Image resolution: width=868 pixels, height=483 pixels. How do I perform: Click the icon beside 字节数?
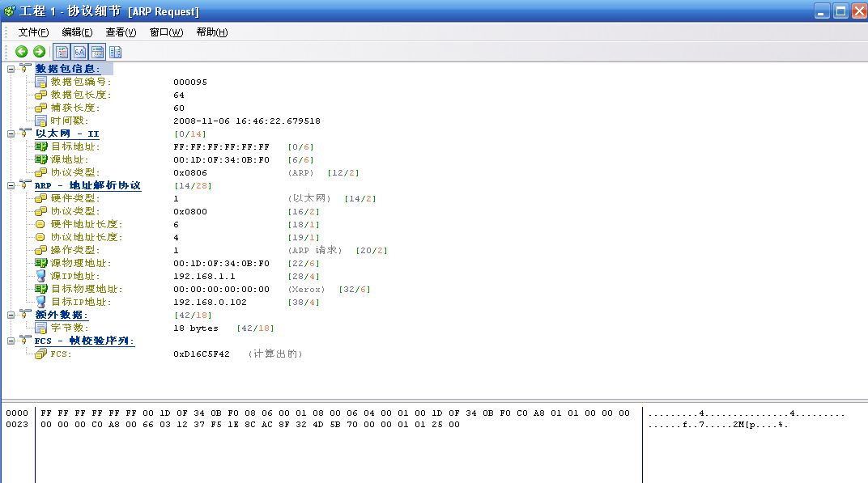tap(41, 328)
